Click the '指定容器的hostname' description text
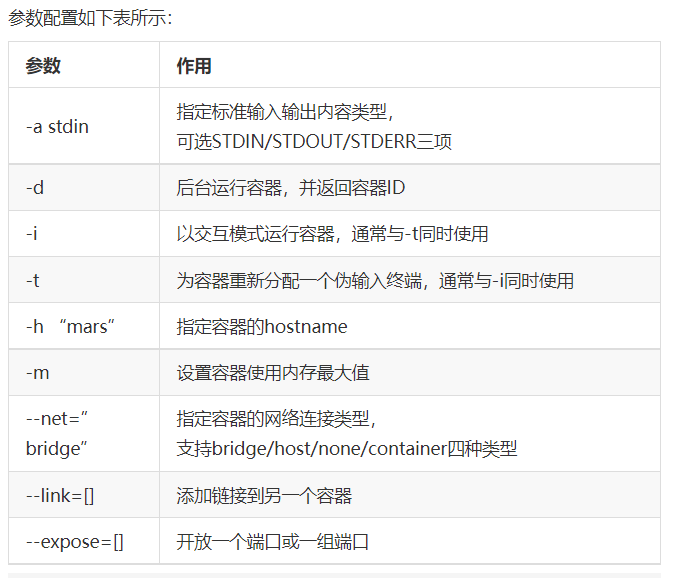Image resolution: width=677 pixels, height=578 pixels. 262,327
